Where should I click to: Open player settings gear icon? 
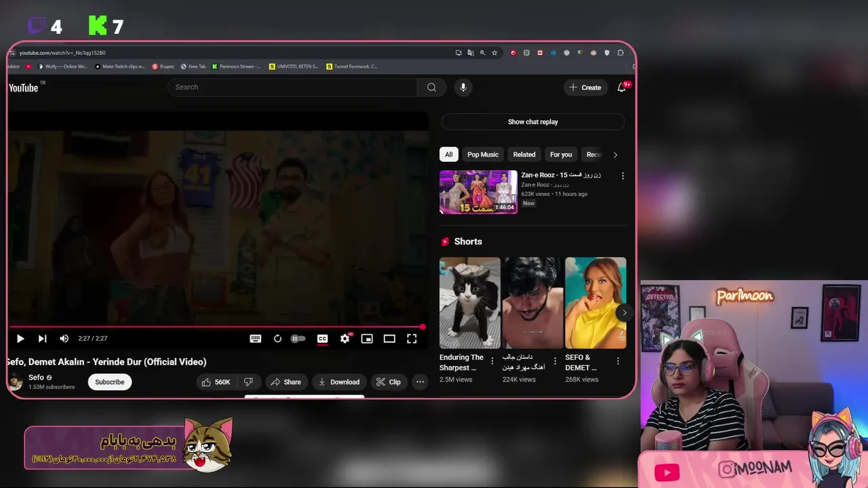coord(344,339)
